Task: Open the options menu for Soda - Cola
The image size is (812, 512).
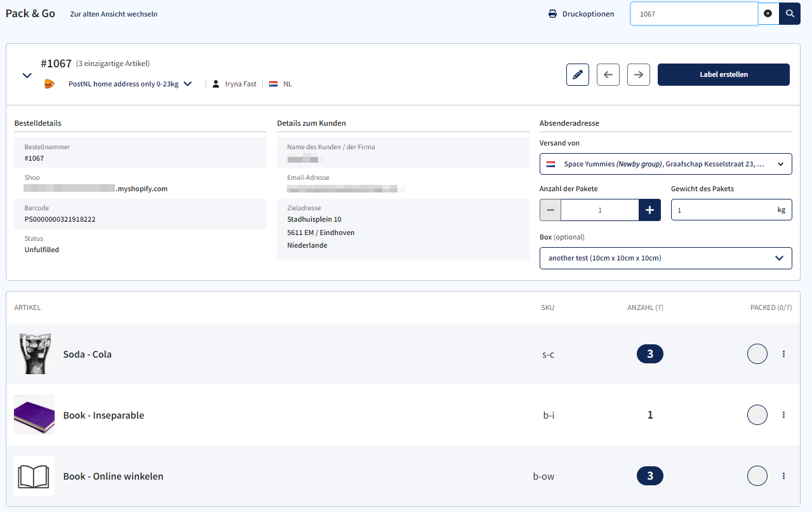Action: point(783,353)
